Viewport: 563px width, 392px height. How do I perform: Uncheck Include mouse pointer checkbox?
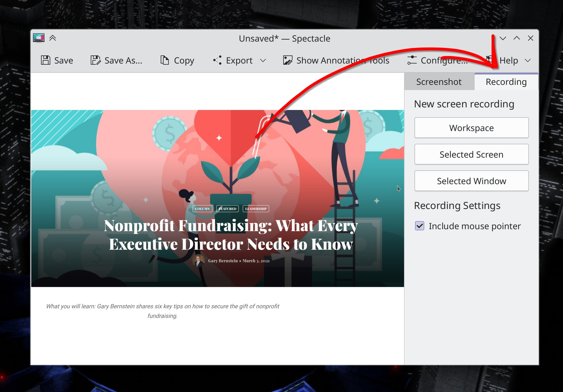tap(420, 226)
